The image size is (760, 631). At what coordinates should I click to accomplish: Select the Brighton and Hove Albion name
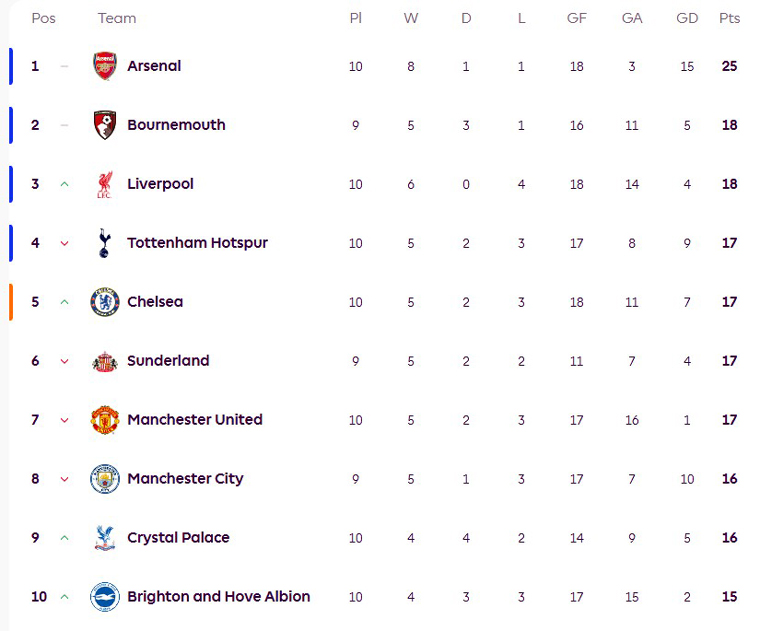pyautogui.click(x=218, y=597)
